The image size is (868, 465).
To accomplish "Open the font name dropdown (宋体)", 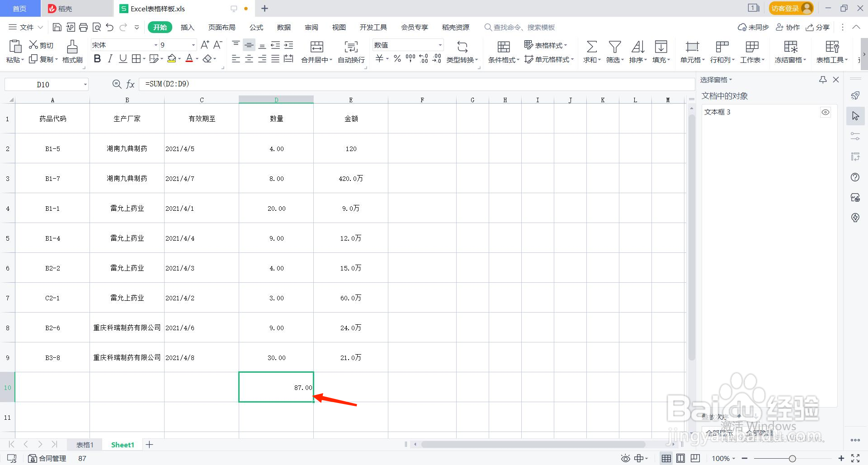I will click(156, 45).
